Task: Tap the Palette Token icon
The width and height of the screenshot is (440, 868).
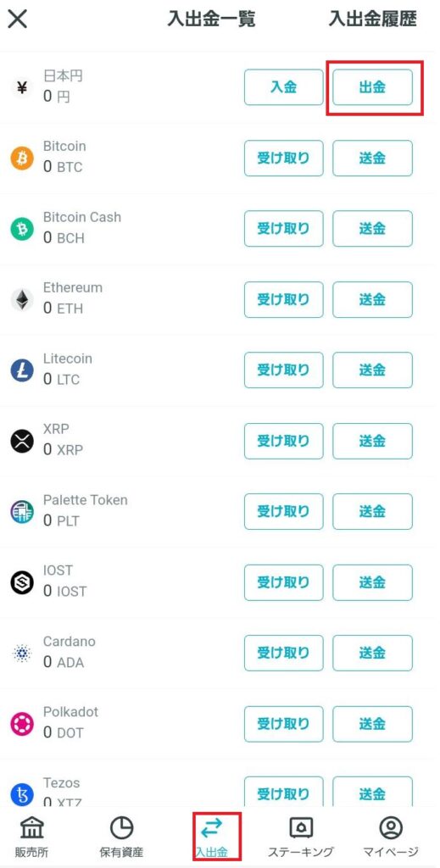Action: [21, 511]
